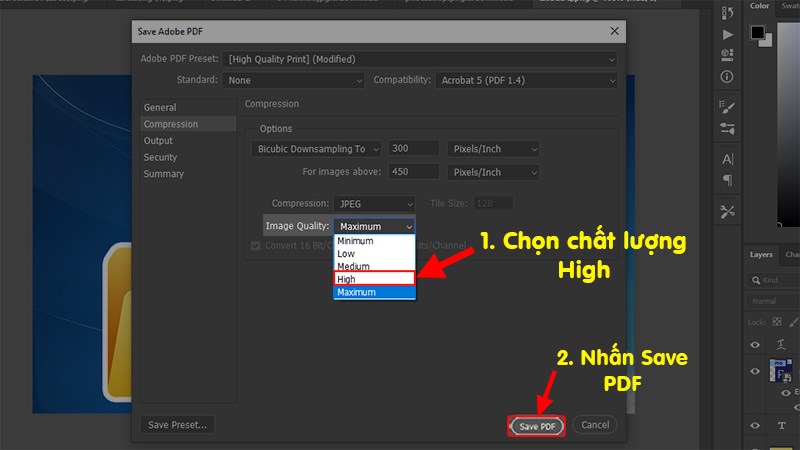Image resolution: width=800 pixels, height=450 pixels.
Task: Hide the text layer at bottom
Action: 757,425
